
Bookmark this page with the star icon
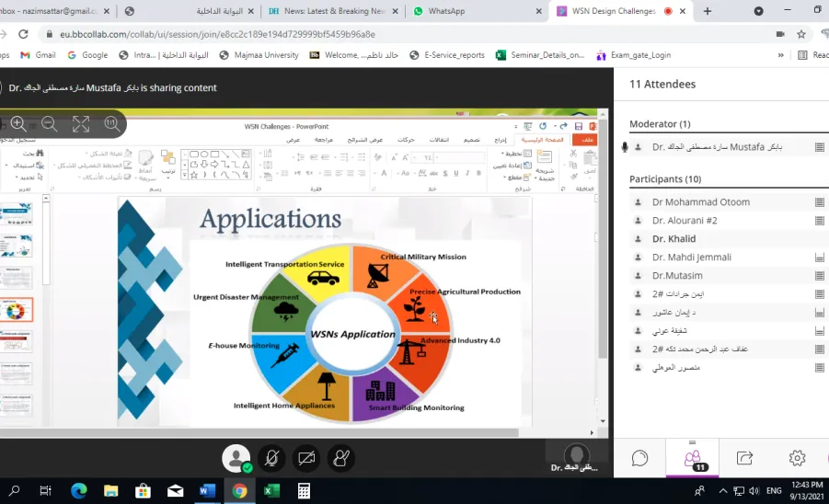pos(801,34)
